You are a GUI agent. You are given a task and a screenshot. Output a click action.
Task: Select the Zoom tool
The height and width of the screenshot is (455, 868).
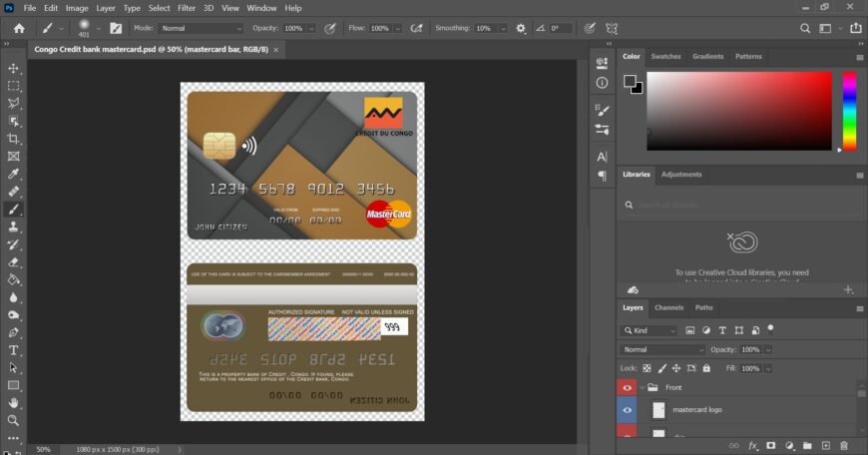(13, 421)
